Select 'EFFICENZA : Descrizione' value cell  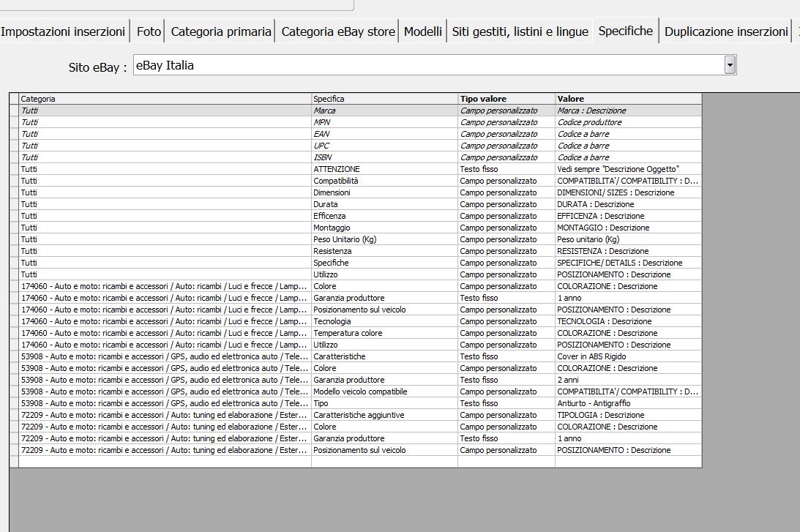(x=629, y=217)
